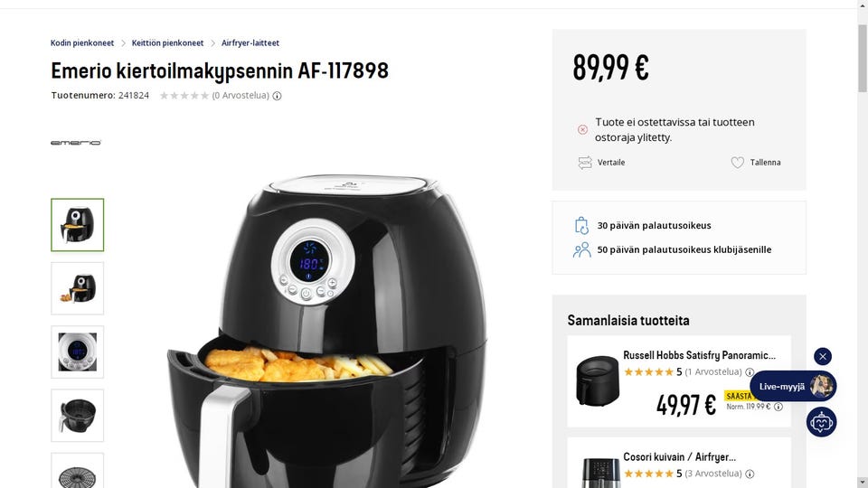This screenshot has width=868, height=488.
Task: Click the Emerio brand logo
Action: [x=76, y=143]
